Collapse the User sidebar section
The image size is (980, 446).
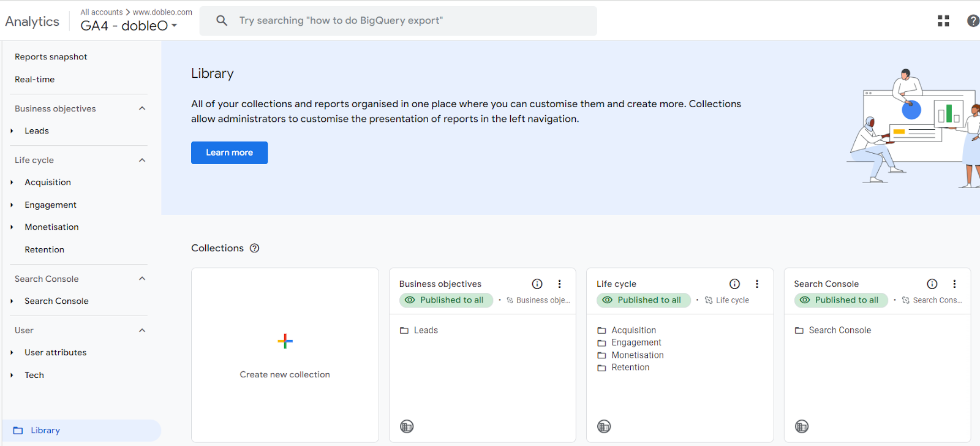click(142, 330)
